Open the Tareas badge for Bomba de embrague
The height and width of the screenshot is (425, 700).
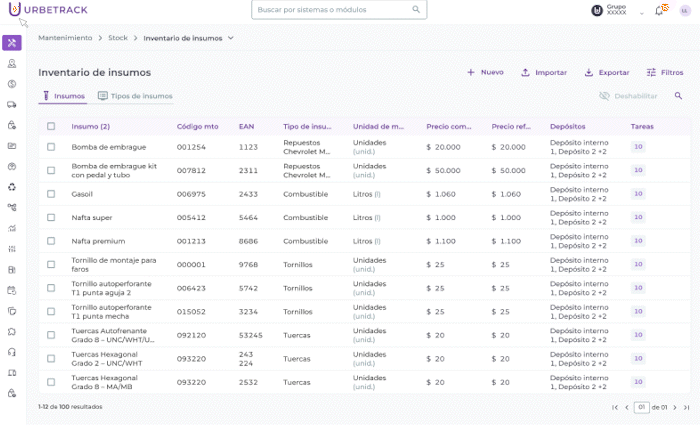point(638,146)
